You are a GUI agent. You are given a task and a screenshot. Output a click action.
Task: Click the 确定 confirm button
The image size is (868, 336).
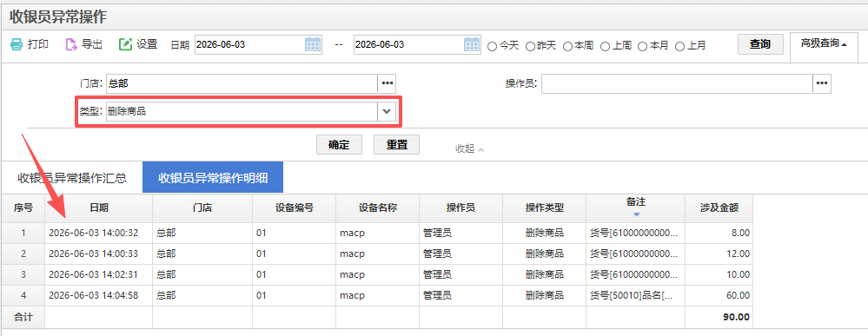pos(340,145)
